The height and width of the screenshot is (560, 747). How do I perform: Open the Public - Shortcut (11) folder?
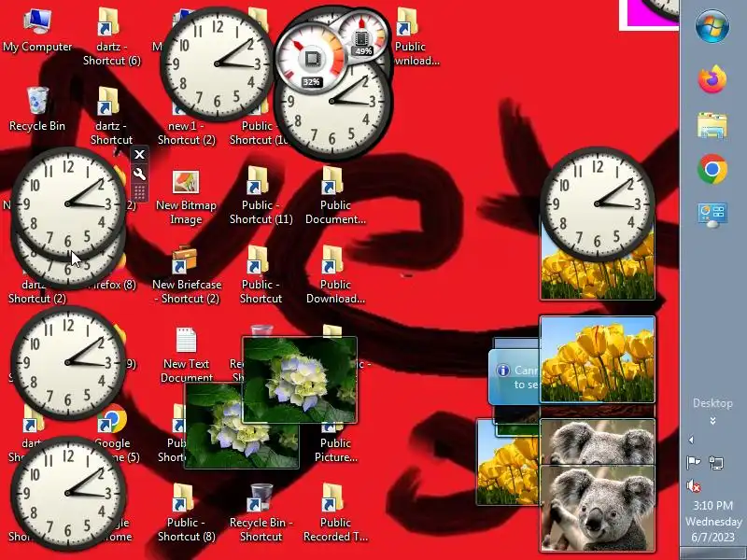point(261,196)
